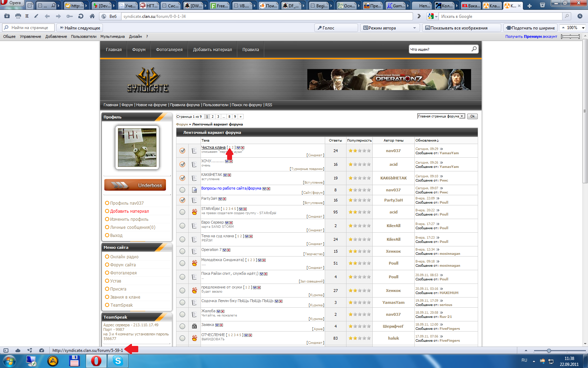Click the pencil edit icon in toolbar
Image resolution: width=588 pixels, height=368 pixels.
coord(36,16)
